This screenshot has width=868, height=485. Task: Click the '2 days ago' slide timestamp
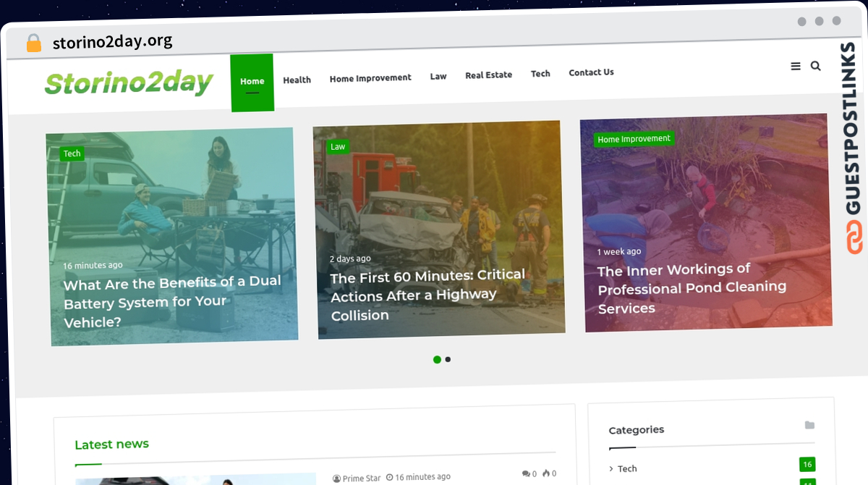350,258
